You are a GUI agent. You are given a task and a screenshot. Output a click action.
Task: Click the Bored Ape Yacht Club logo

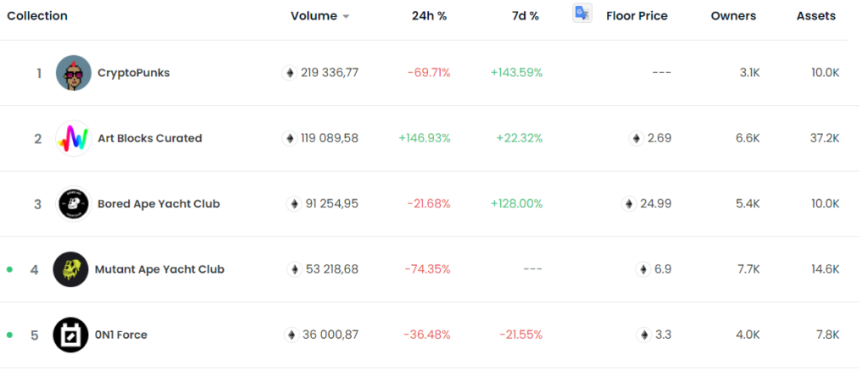(x=74, y=204)
